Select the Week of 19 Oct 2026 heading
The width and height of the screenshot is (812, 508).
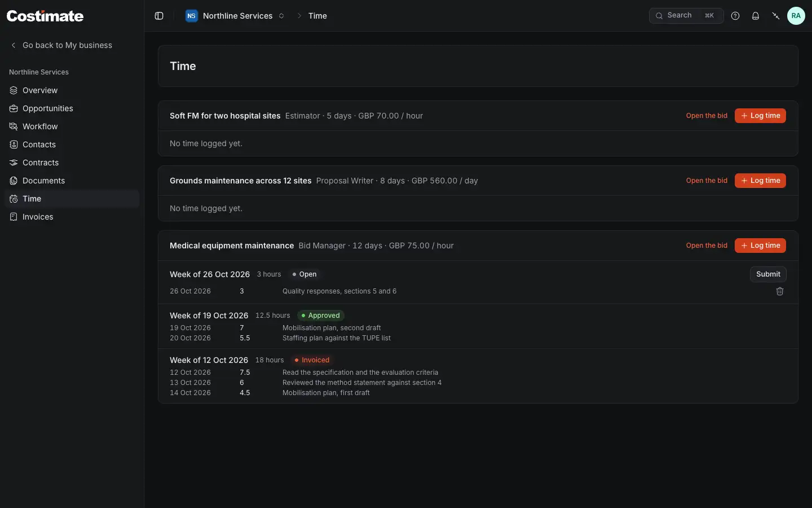[209, 316]
